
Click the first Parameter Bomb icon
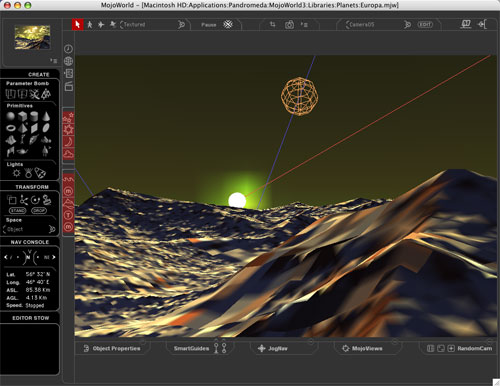pos(11,94)
